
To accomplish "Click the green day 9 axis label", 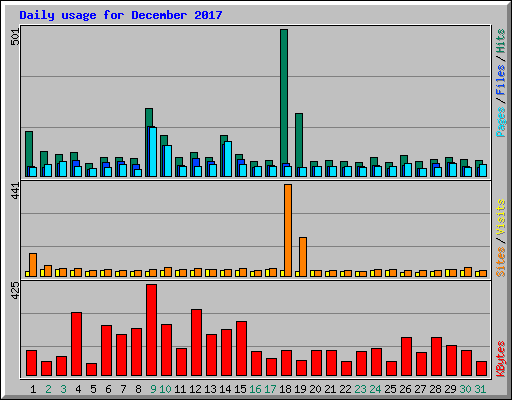I will coord(153,389).
